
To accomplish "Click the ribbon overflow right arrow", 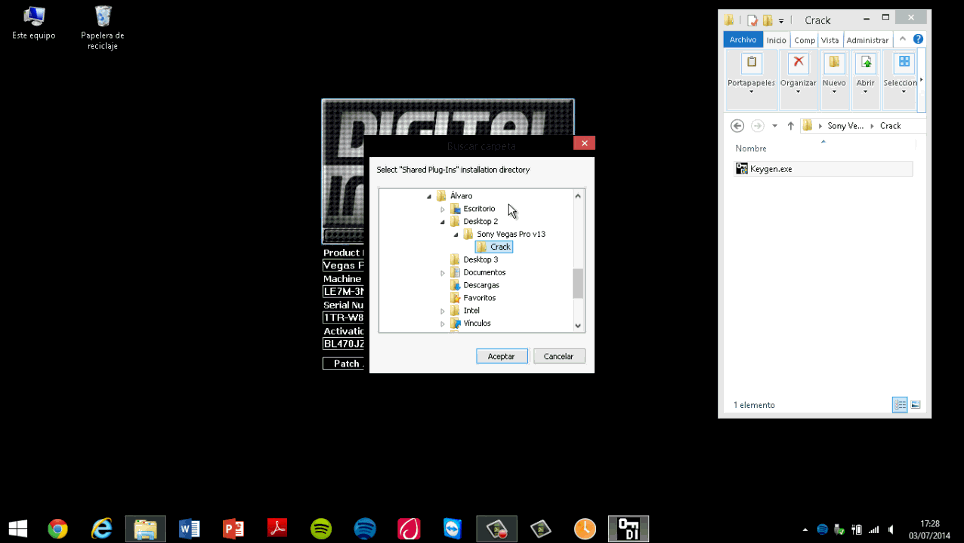I will coord(921,80).
